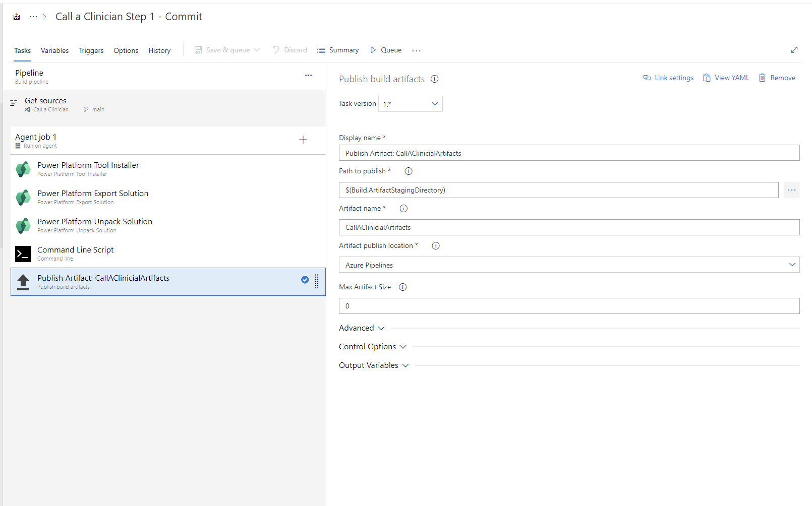This screenshot has height=506, width=812.
Task: Click the main branch icon
Action: coord(86,109)
